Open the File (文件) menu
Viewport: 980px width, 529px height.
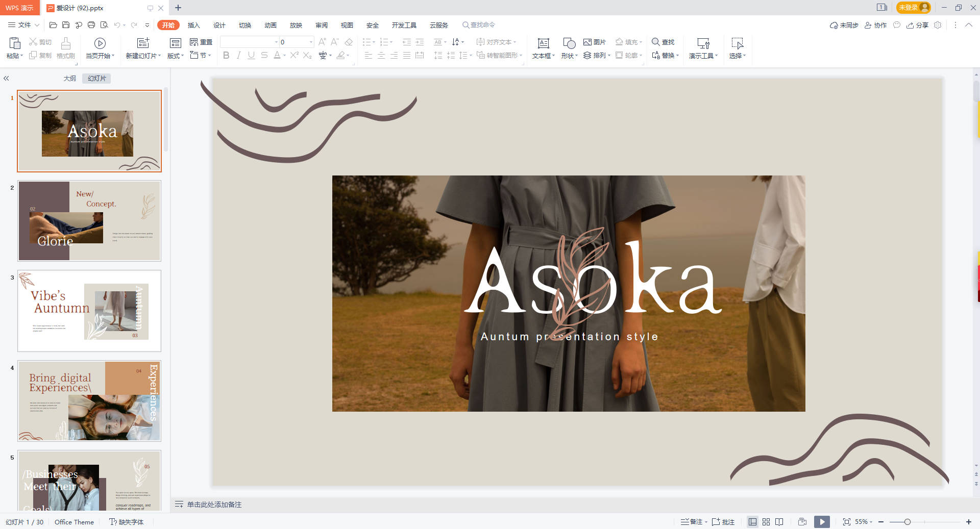(23, 25)
